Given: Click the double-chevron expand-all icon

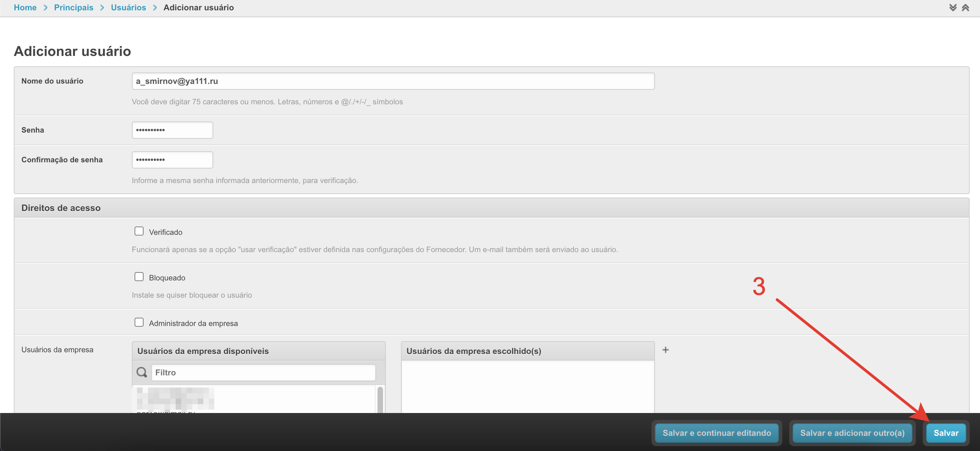Looking at the screenshot, I should (953, 8).
